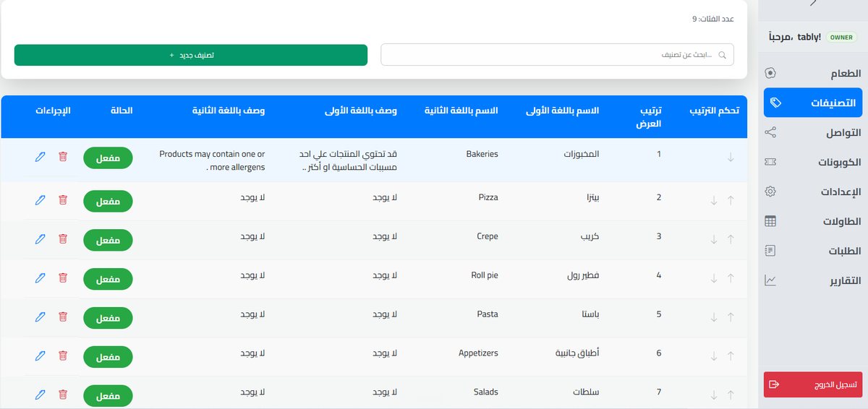The image size is (868, 409).
Task: Click the ابحث عن تصنيف search field
Action: [x=557, y=55]
